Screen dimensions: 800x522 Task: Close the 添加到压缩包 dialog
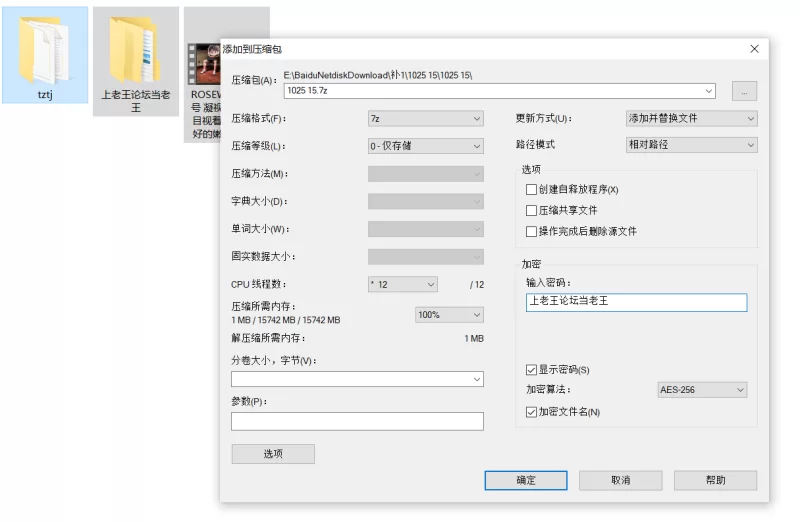pos(755,49)
